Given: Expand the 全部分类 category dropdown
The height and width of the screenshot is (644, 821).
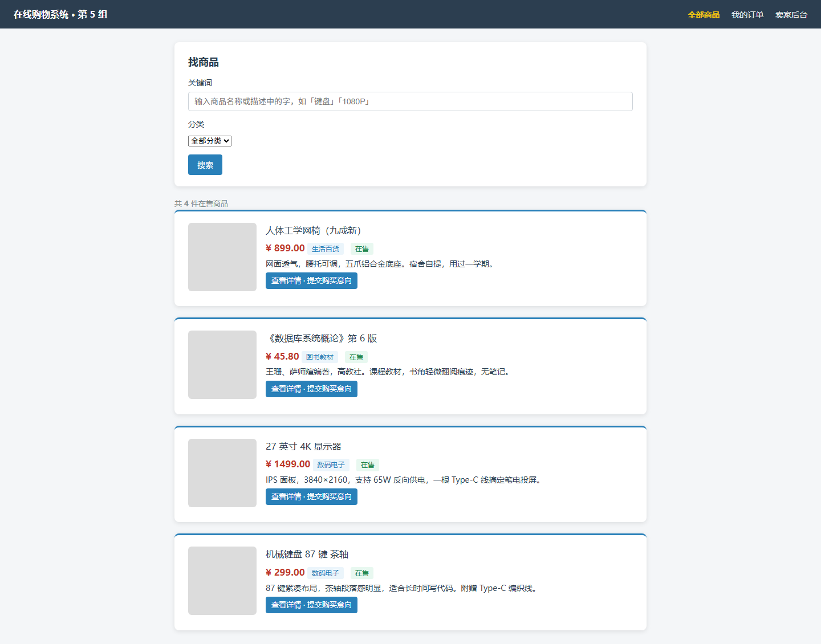Looking at the screenshot, I should (210, 141).
